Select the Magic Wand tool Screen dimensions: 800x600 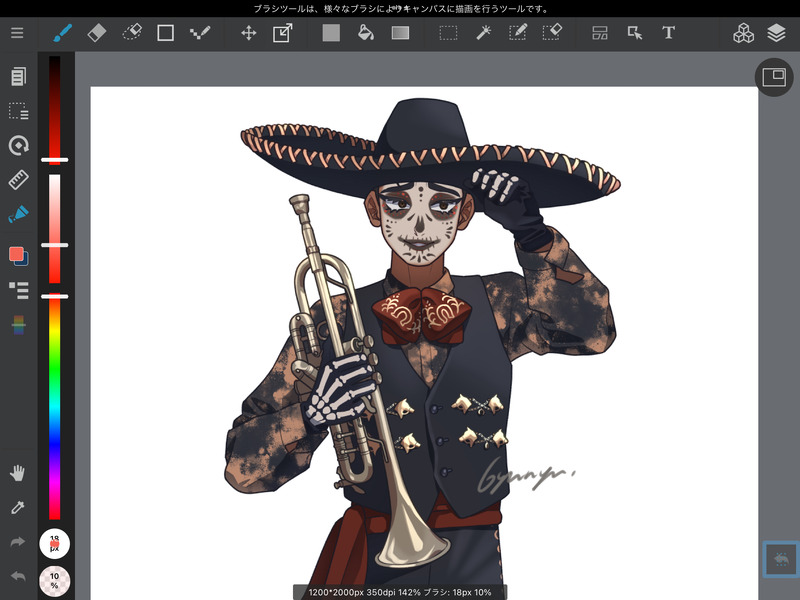(483, 33)
